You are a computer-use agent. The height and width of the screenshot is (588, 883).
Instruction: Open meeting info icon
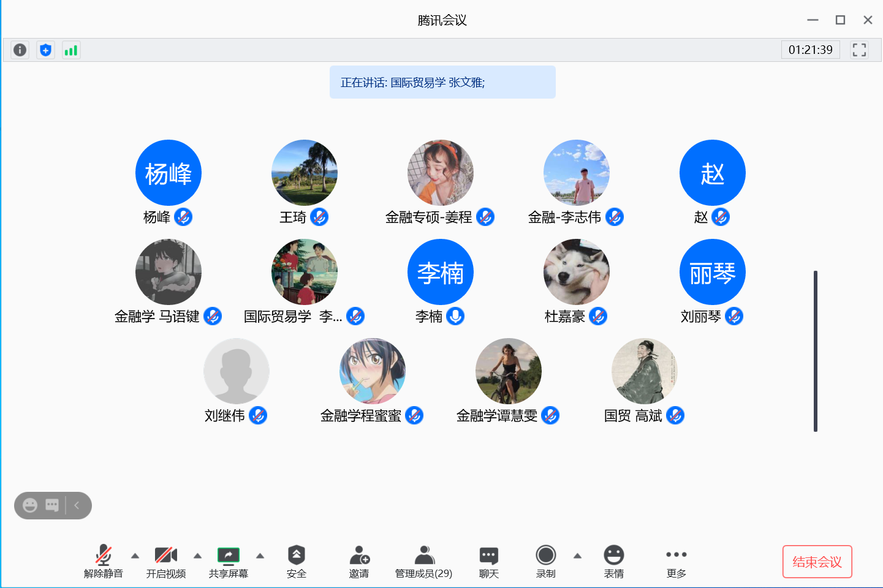click(20, 50)
